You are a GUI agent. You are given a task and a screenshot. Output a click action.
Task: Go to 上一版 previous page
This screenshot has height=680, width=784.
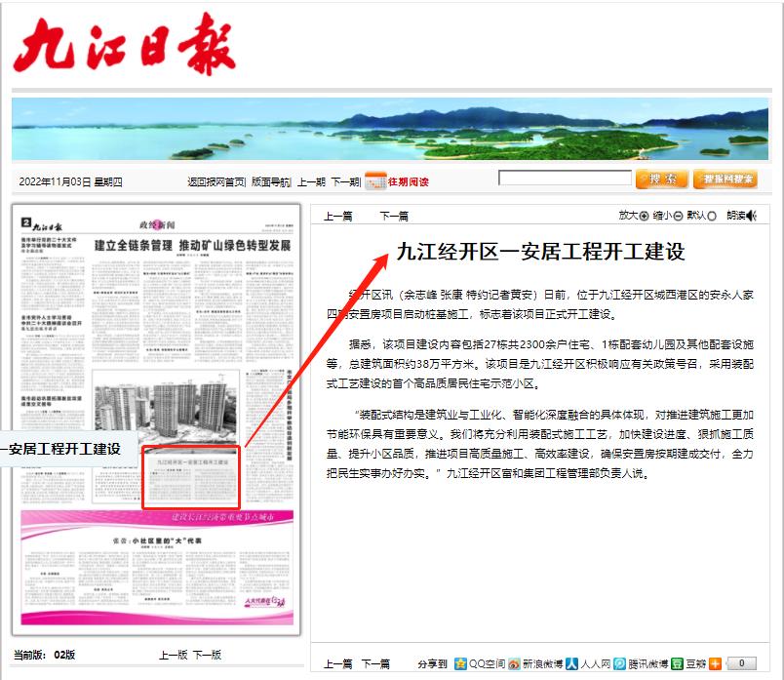pyautogui.click(x=173, y=655)
